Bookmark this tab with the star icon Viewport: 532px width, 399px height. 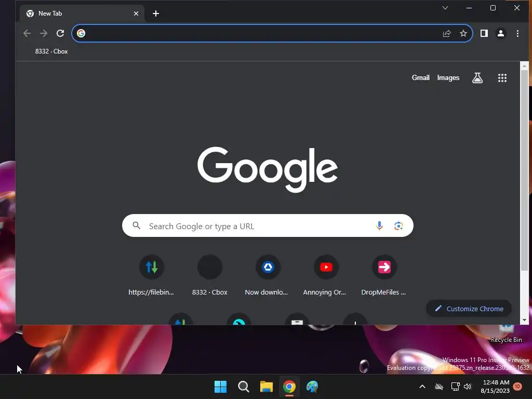coord(463,33)
